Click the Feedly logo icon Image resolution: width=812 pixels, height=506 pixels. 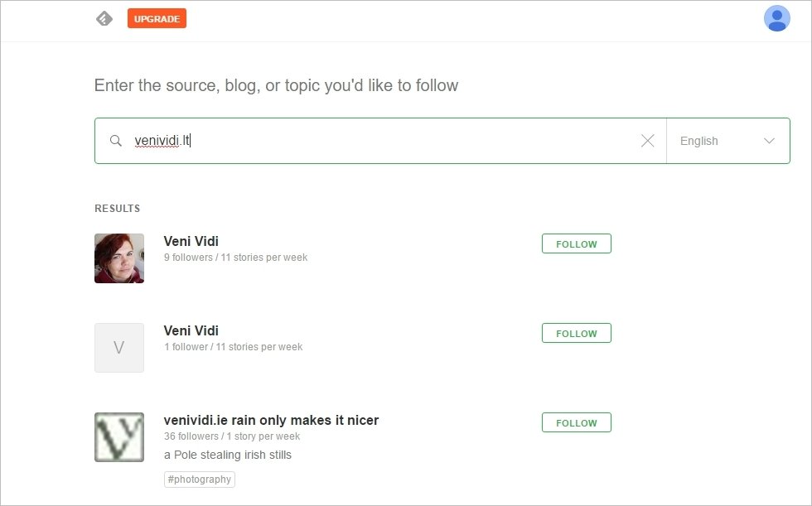(x=104, y=18)
